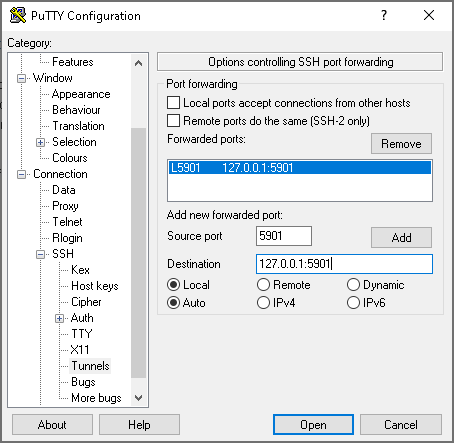Select the Tunnels category
The image size is (454, 443).
(x=90, y=366)
